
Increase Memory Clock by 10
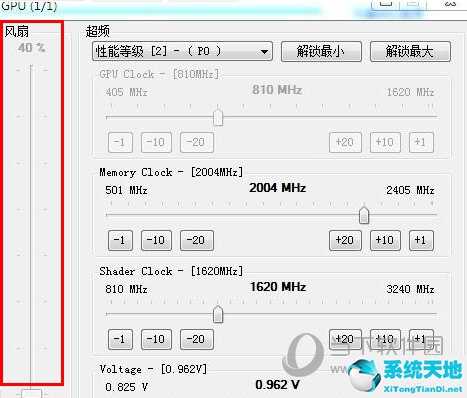[x=385, y=240]
